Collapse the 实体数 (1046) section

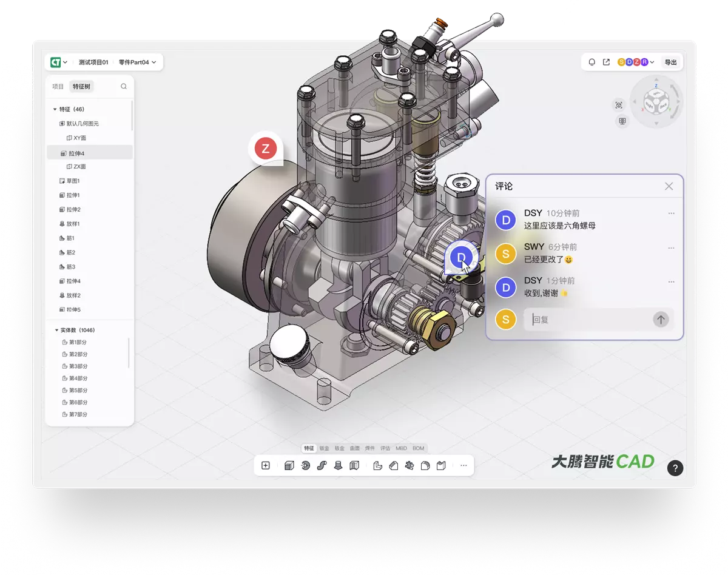click(x=56, y=331)
